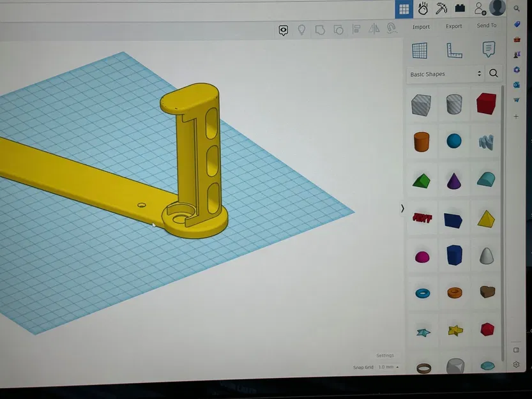
Task: Pick the green Roof shape
Action: click(422, 181)
